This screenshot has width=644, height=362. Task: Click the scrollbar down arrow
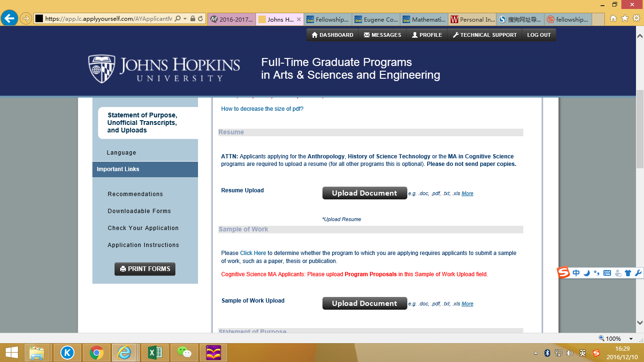click(x=640, y=323)
